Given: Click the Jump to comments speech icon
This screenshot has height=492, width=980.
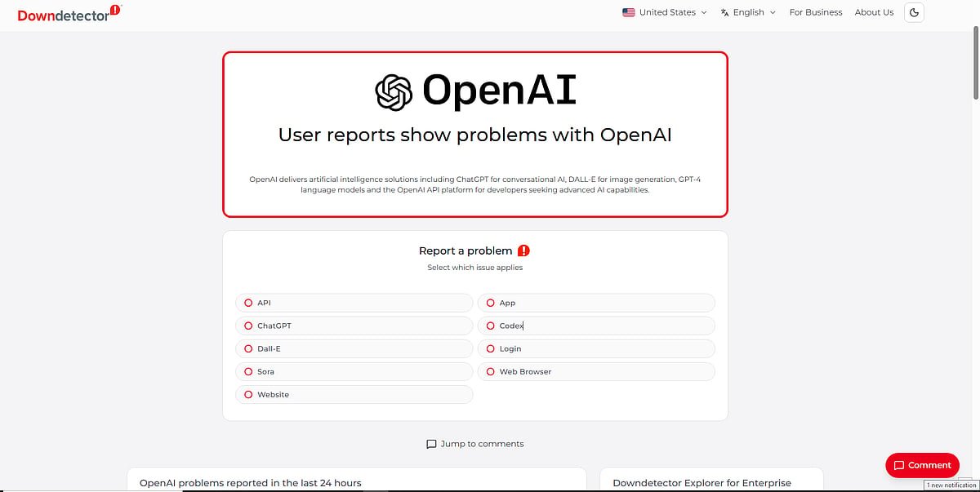Looking at the screenshot, I should coord(431,444).
